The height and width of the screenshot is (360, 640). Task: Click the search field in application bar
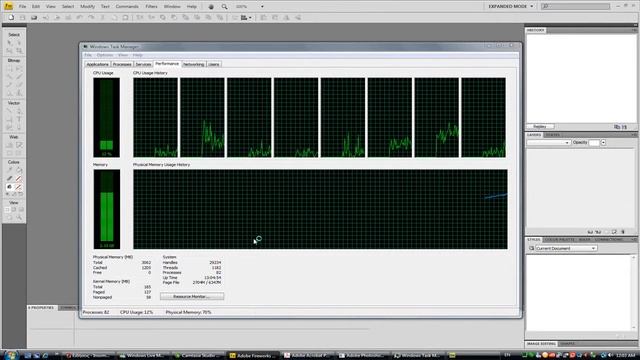click(x=575, y=7)
